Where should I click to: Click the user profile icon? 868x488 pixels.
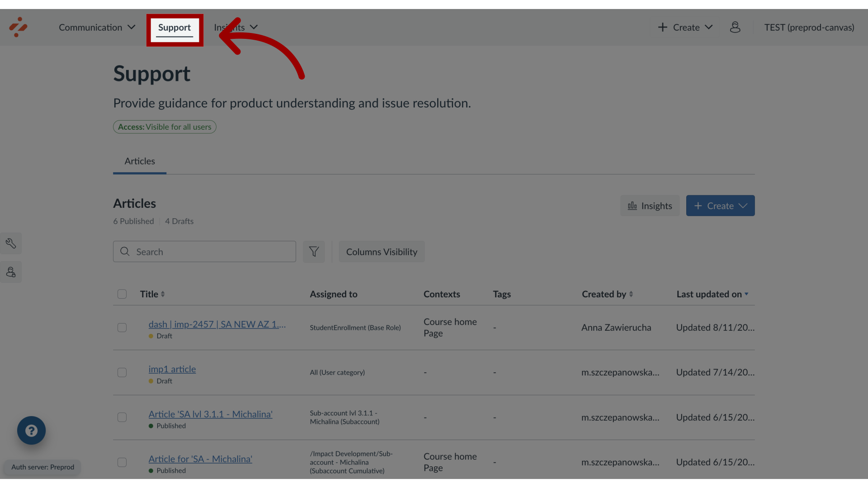tap(735, 27)
